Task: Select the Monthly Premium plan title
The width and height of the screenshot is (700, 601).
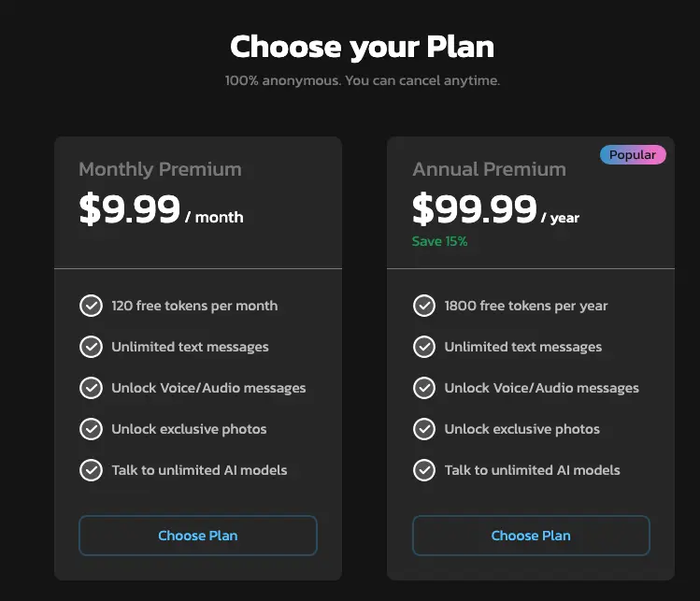Action: tap(160, 170)
